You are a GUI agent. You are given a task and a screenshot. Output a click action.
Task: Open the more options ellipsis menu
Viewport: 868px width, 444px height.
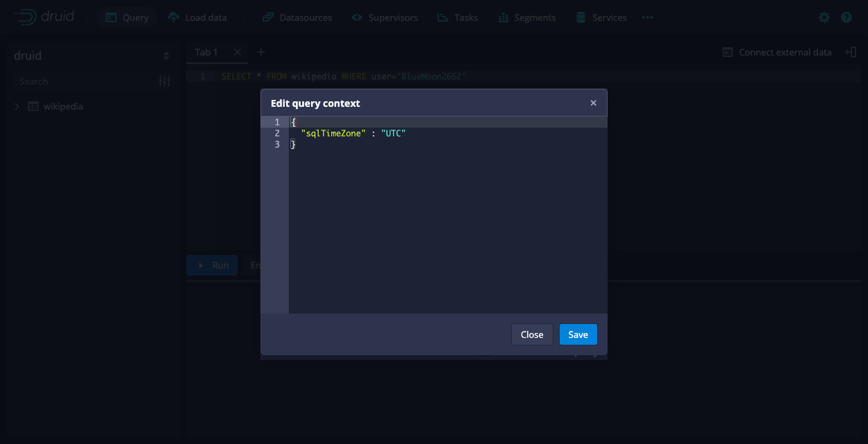click(x=647, y=17)
